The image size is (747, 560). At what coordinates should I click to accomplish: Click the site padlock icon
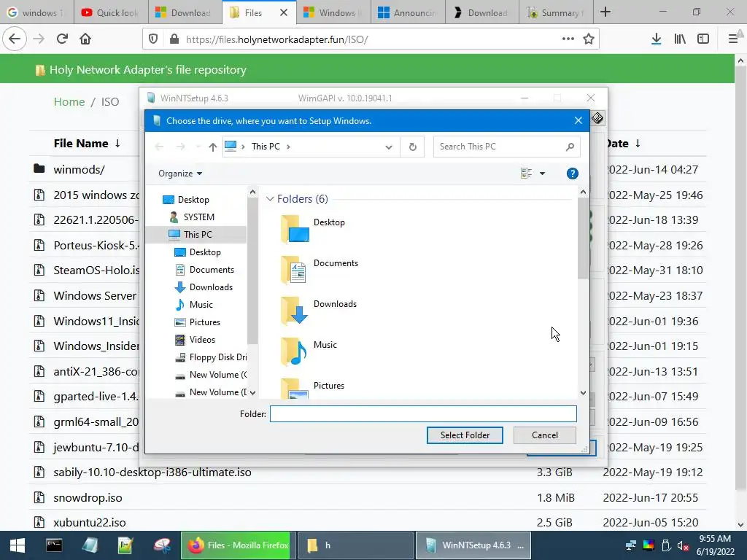pos(174,39)
